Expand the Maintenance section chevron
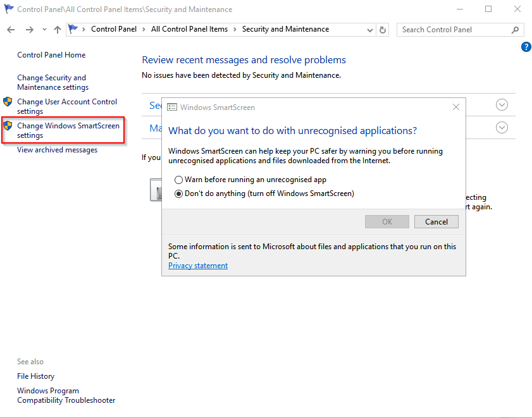This screenshot has width=532, height=418. (502, 128)
